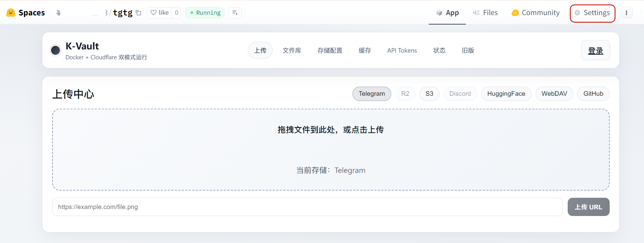Click the 登录 login button
Screen dimensions: 644x243
(x=596, y=50)
